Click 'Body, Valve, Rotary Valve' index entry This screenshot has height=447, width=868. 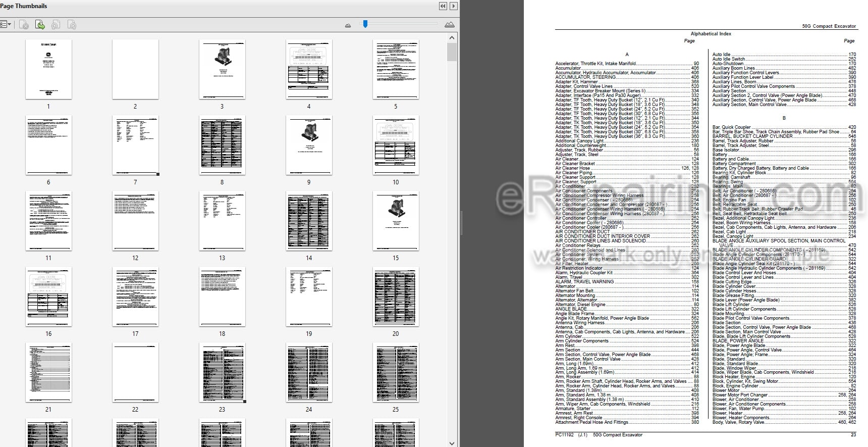(738, 422)
